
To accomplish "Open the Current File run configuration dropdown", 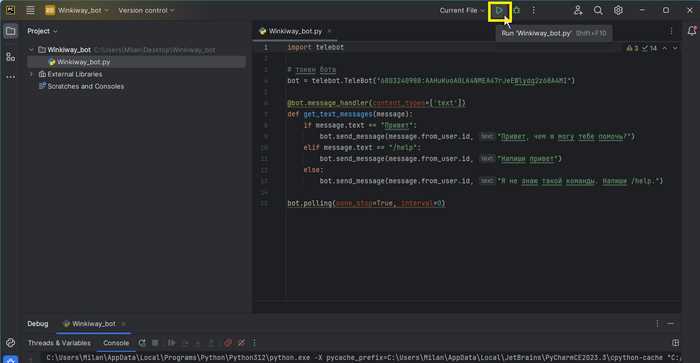I will click(462, 10).
